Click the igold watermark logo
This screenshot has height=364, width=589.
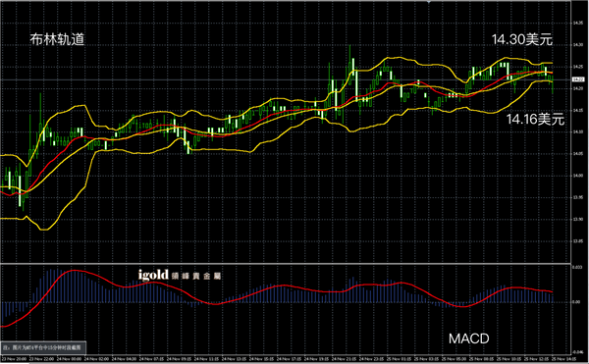tap(180, 275)
